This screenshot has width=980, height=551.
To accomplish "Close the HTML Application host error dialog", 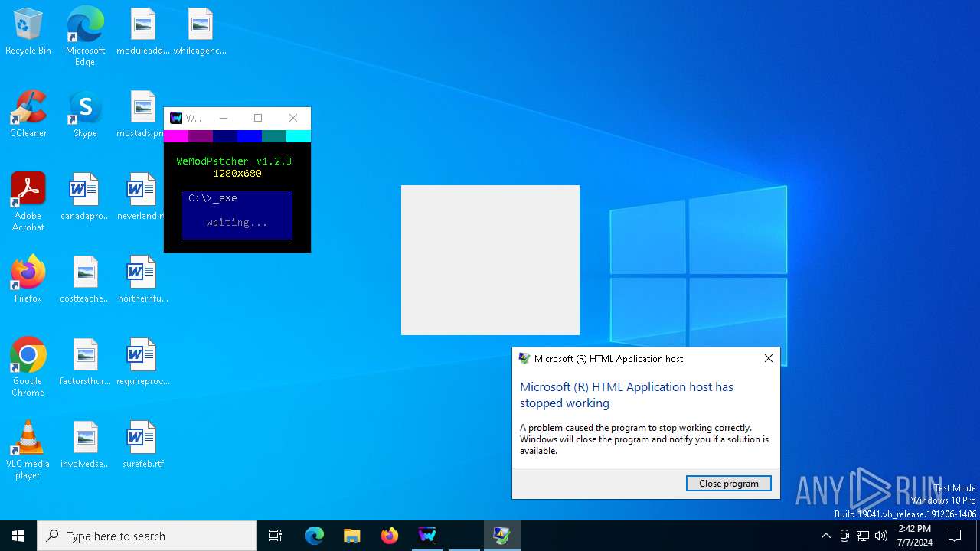I will tap(769, 358).
